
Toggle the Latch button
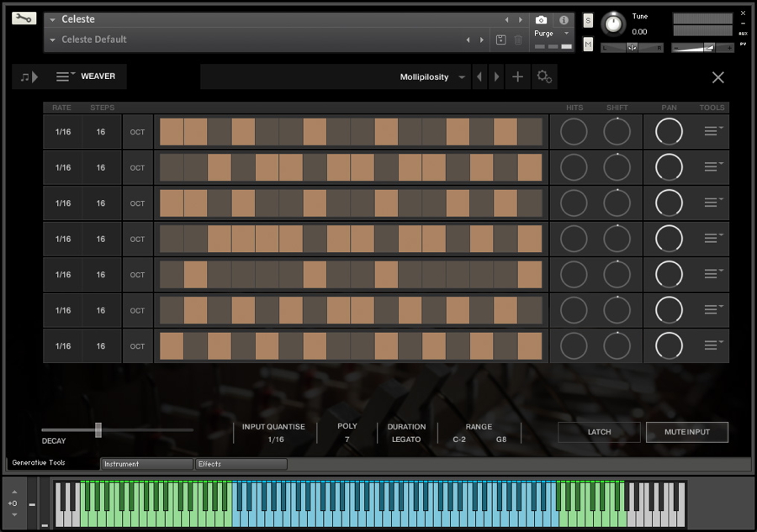point(599,432)
